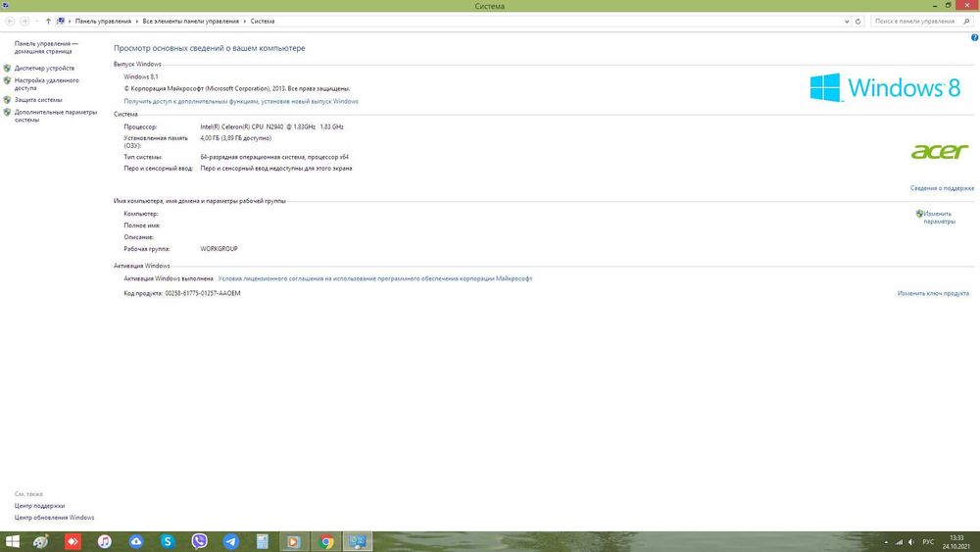Open the network signal tray icon
Viewport: 980px width, 552px height.
tap(900, 542)
